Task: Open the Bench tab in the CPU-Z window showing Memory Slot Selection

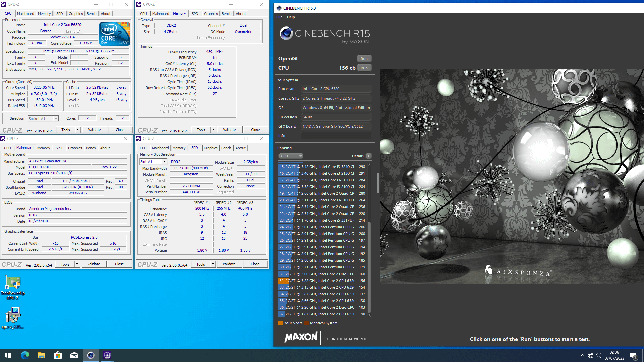Action: (226, 148)
